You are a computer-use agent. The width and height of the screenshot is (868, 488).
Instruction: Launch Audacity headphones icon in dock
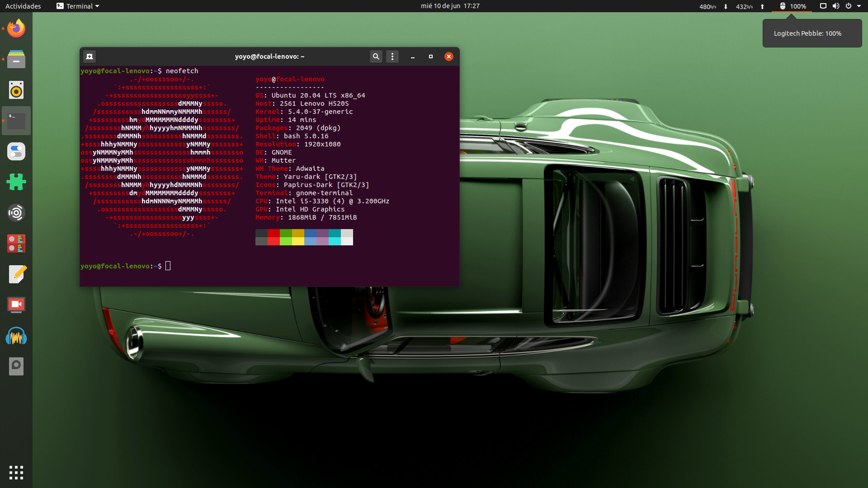point(16,336)
